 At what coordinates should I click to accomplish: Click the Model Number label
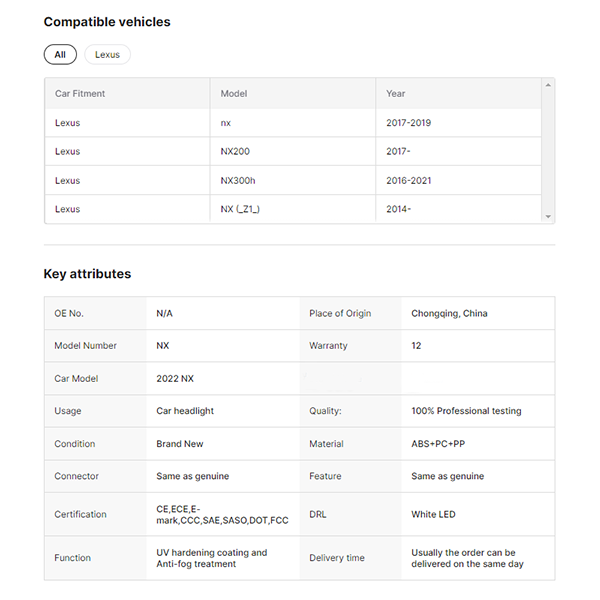85,346
